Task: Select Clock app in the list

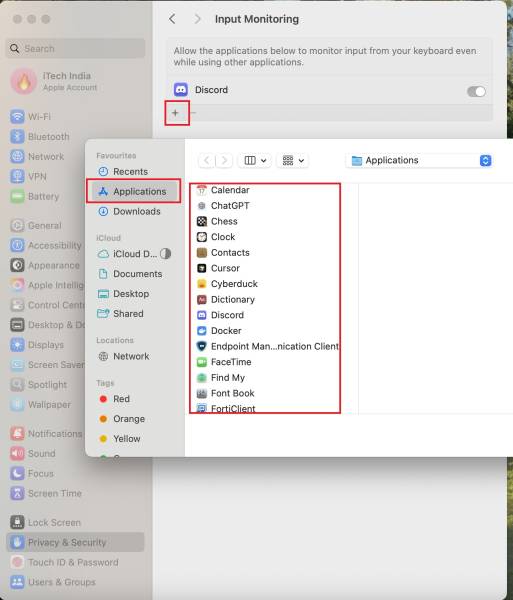Action: [216, 237]
